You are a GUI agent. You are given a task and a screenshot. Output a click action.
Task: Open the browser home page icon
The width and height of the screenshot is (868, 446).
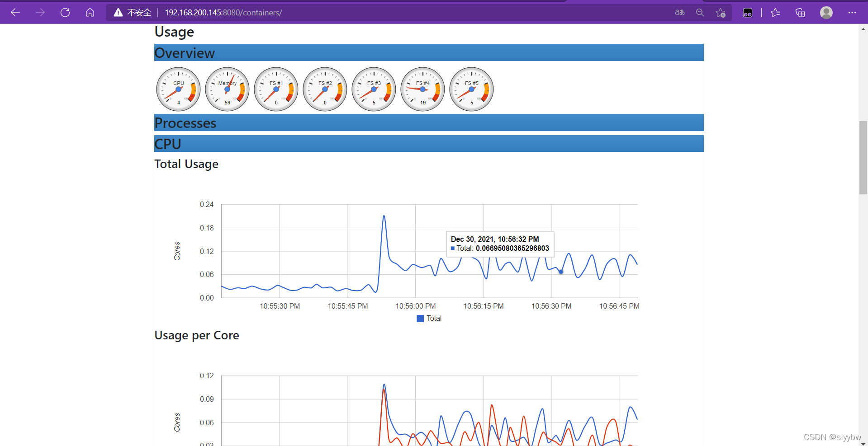[x=90, y=13]
